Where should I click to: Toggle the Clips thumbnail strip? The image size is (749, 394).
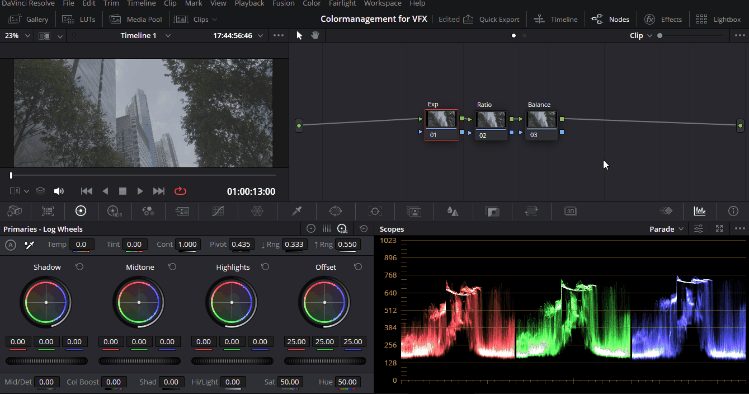coord(191,20)
